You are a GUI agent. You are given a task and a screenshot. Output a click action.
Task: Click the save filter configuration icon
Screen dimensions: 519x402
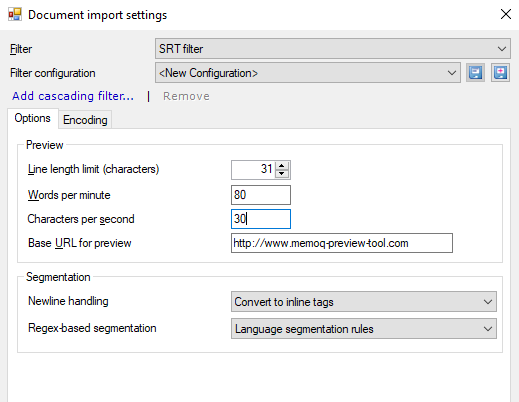475,73
